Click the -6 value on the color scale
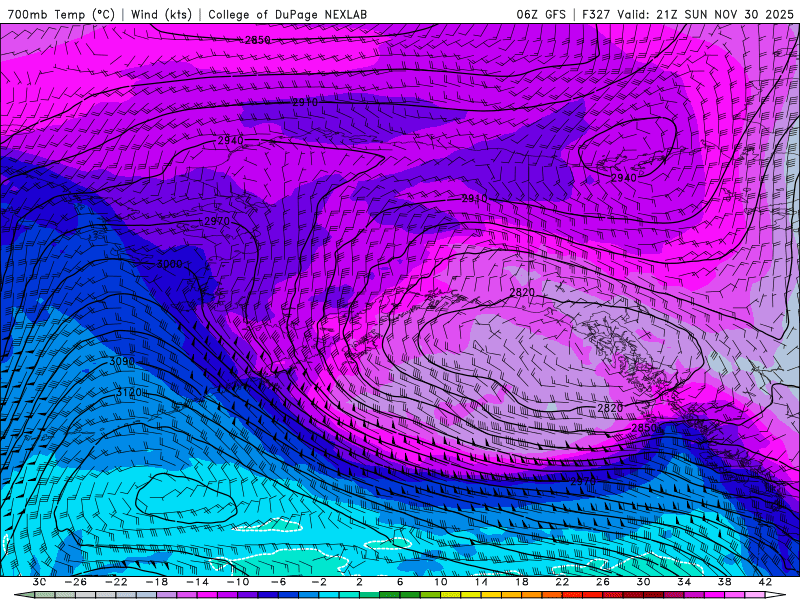Screen dimensions: 800x600 click(x=278, y=582)
